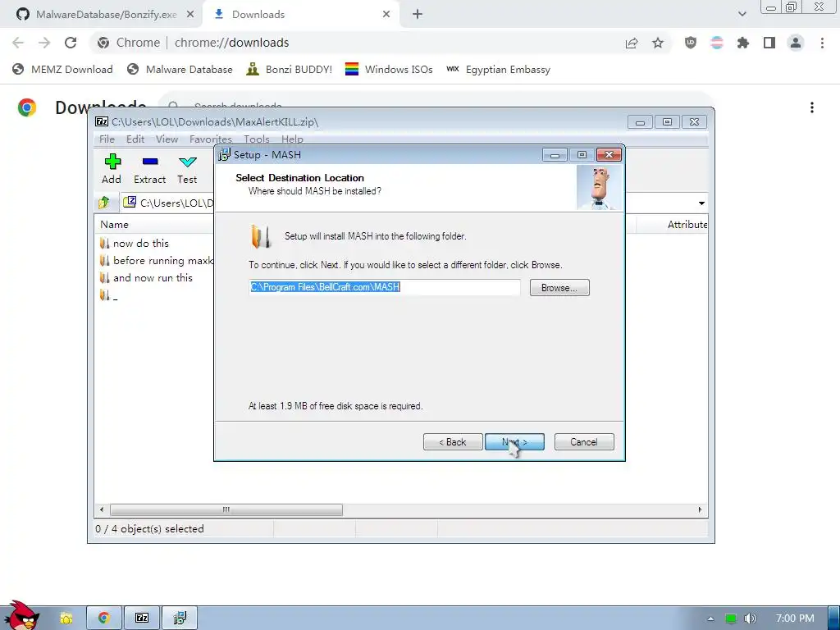
Task: Open the 7-Zip Help menu
Action: pyautogui.click(x=292, y=139)
